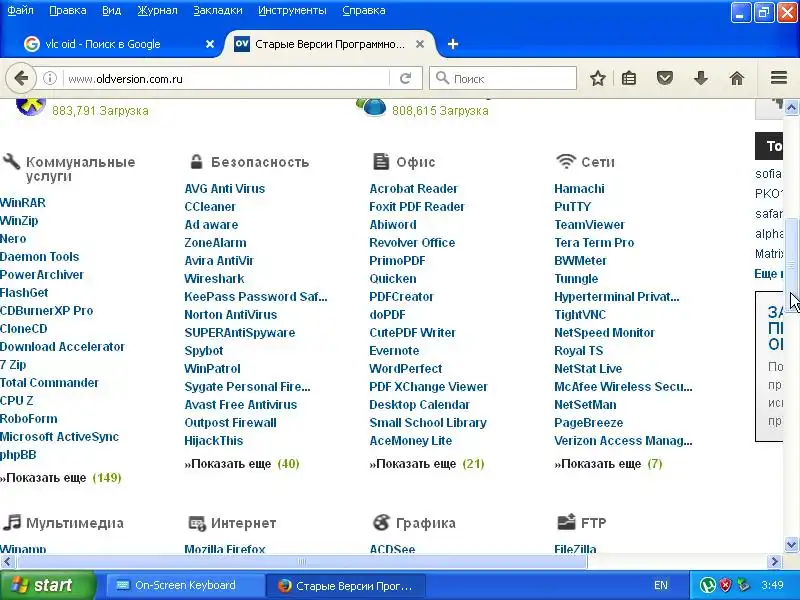Open the Справка menu

(x=364, y=10)
